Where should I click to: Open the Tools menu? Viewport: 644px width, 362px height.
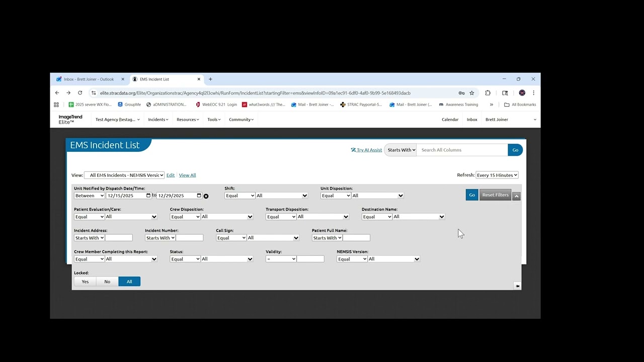pos(214,120)
